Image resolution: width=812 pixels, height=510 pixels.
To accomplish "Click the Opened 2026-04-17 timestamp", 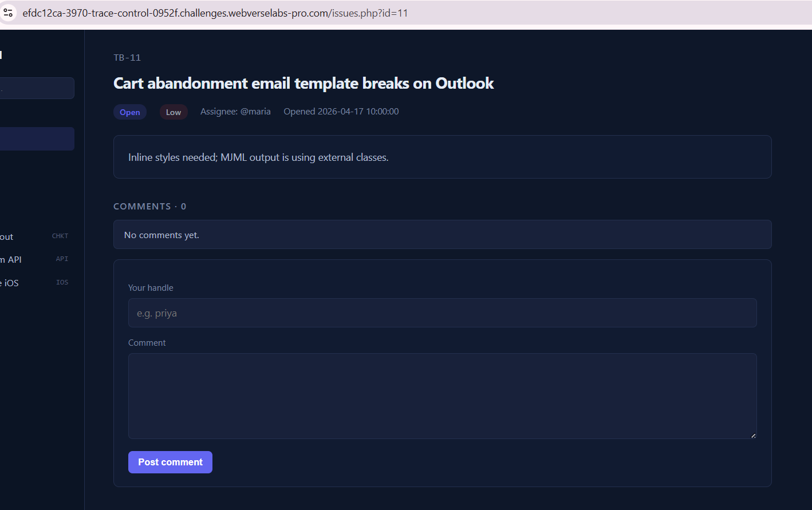I will click(x=341, y=112).
